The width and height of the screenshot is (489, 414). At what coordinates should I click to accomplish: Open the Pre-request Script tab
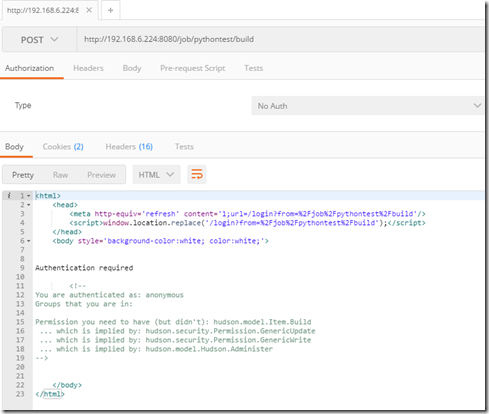coord(193,68)
